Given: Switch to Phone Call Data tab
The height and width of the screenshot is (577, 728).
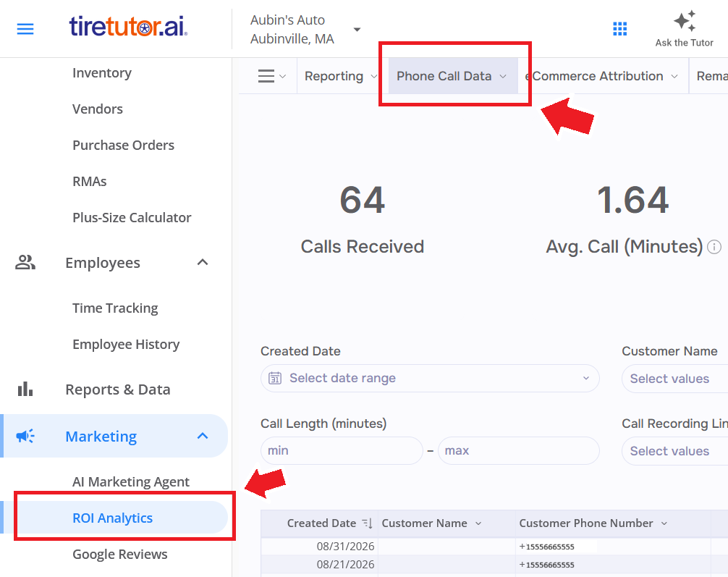Looking at the screenshot, I should pyautogui.click(x=453, y=76).
